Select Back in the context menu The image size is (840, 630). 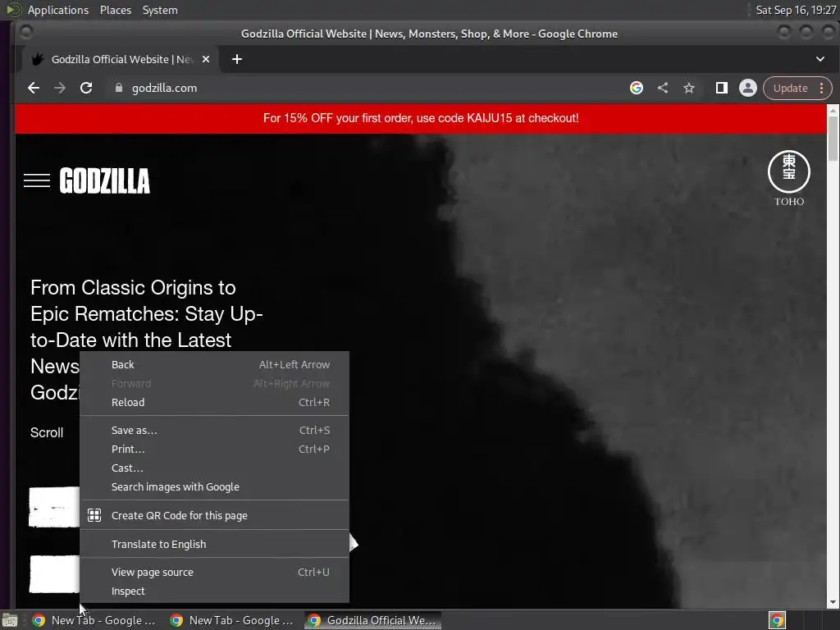click(214, 364)
